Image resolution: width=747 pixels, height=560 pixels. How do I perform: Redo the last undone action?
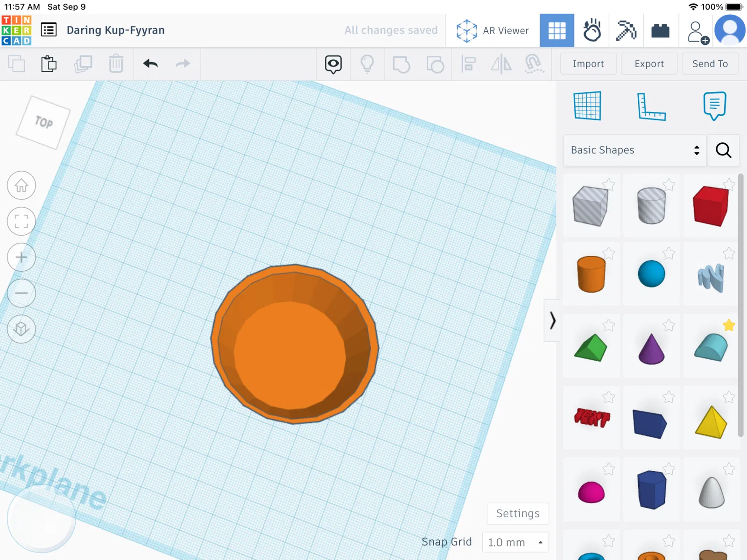(x=183, y=63)
